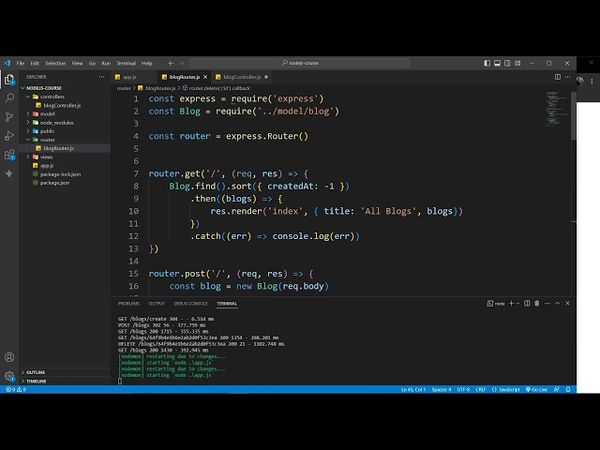The width and height of the screenshot is (600, 450).
Task: Open the View menu
Action: pos(77,63)
